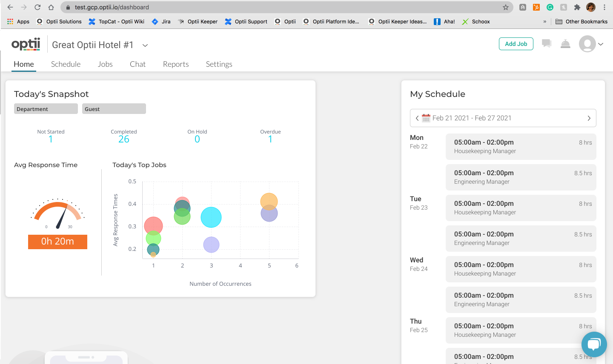Open the Extensions puzzle piece menu
Viewport: 613px width, 364px height.
(577, 7)
